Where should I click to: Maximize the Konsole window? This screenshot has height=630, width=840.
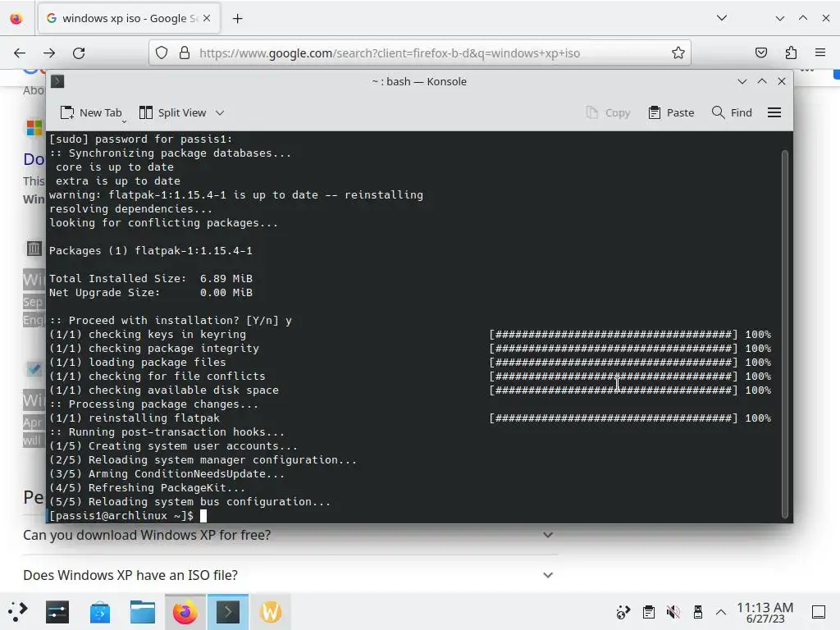(x=762, y=81)
